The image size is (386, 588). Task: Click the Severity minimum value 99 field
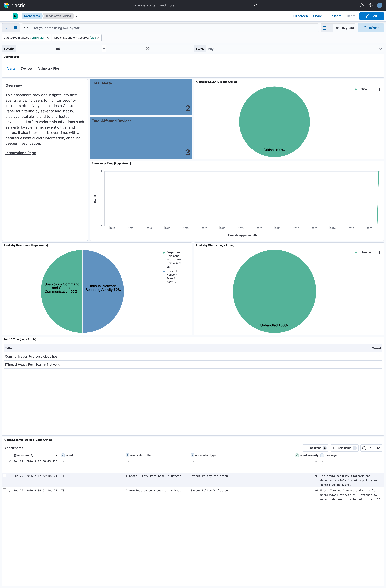(58, 49)
